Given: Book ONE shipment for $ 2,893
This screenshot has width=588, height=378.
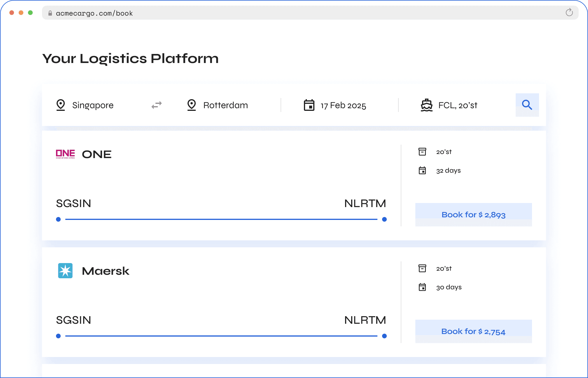Looking at the screenshot, I should coord(473,215).
